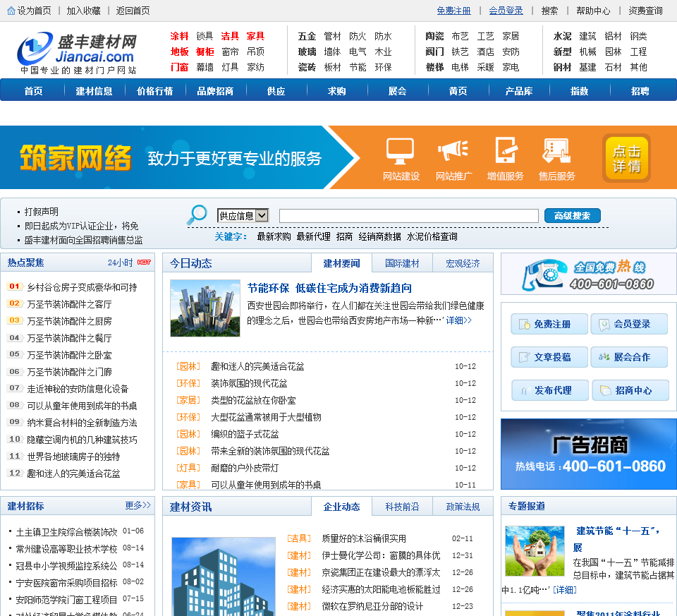
Task: Click the hands holding house thumbnail
Action: point(535,551)
